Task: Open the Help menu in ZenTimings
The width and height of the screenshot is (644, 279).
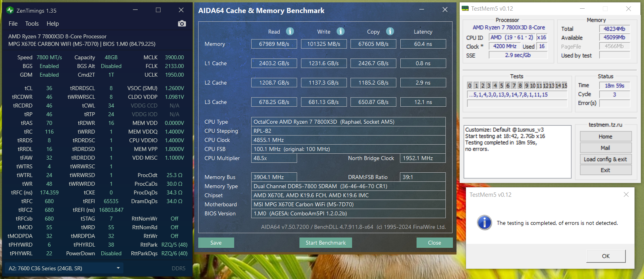Action: point(53,24)
